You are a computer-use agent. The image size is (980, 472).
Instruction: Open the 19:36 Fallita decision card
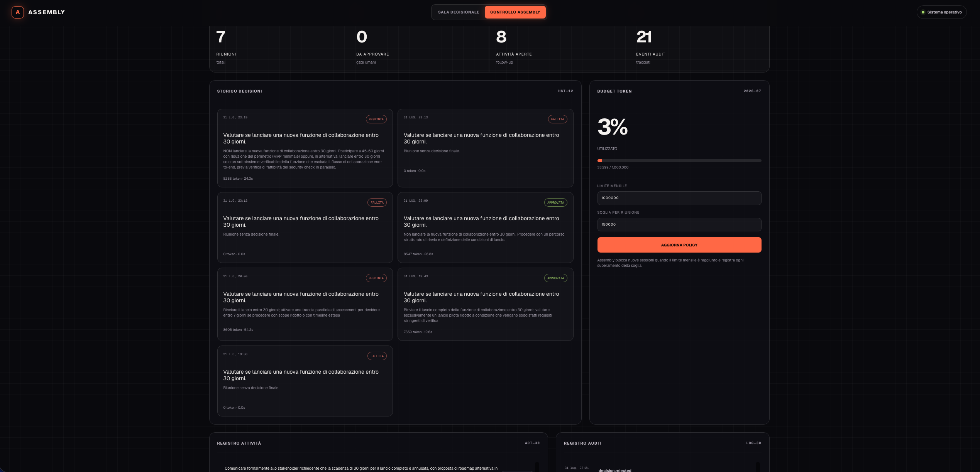pos(305,381)
